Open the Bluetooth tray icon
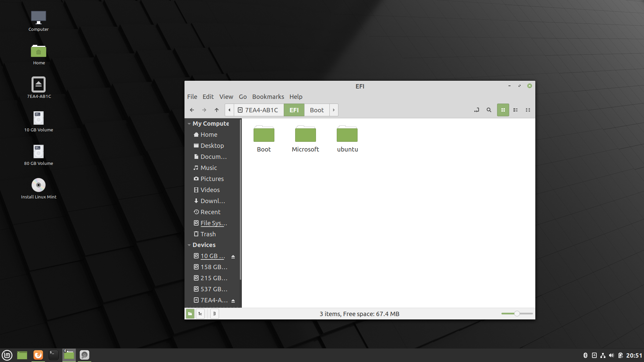Screen dimensions: 644x362 585,355
